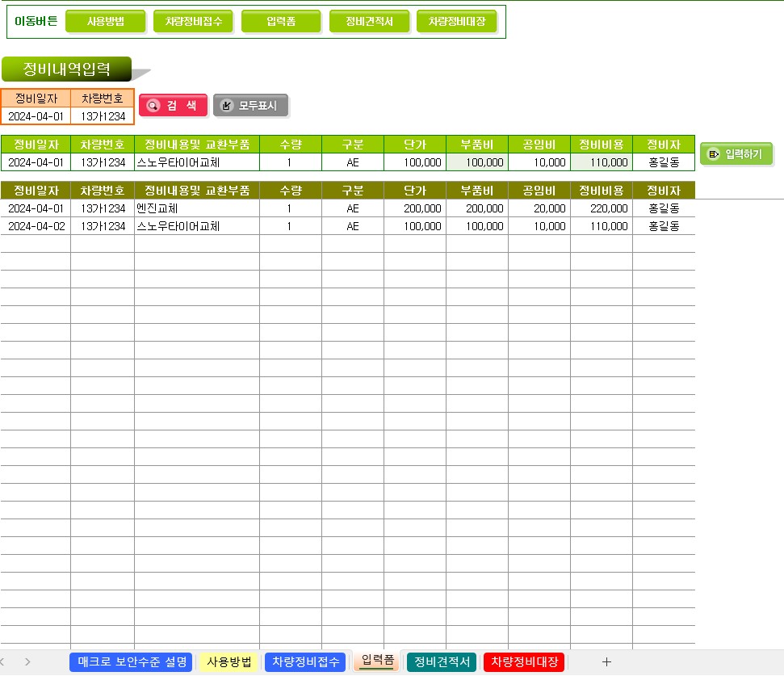This screenshot has height=676, width=784.
Task: Select input row 공임비 10,000 cell
Action: point(539,162)
